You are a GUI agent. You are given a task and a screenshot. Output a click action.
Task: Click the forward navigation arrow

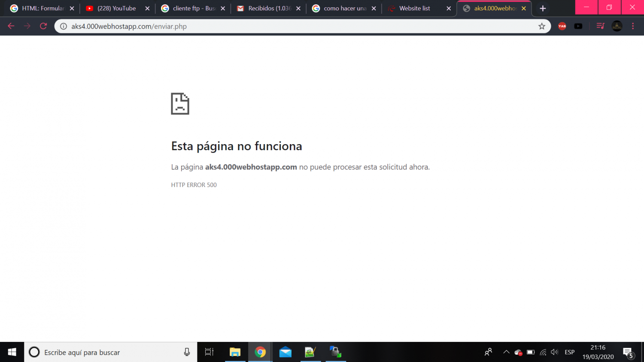point(27,26)
